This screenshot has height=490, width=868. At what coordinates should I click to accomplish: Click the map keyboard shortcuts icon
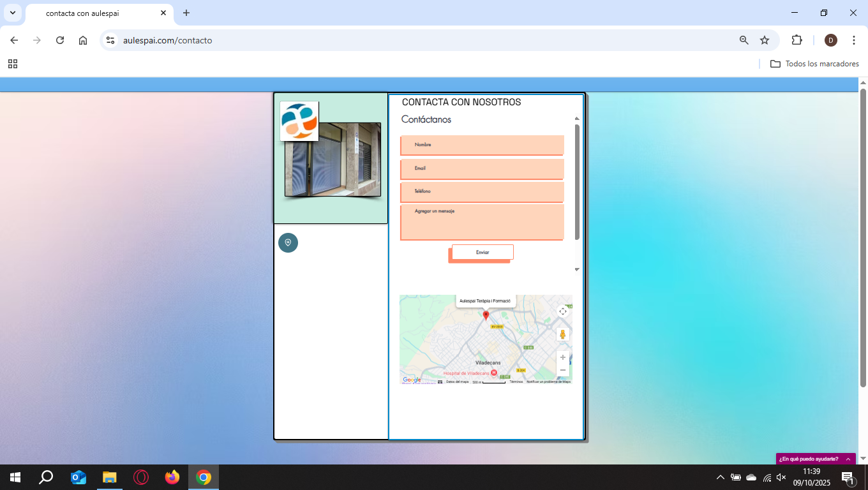click(x=440, y=382)
